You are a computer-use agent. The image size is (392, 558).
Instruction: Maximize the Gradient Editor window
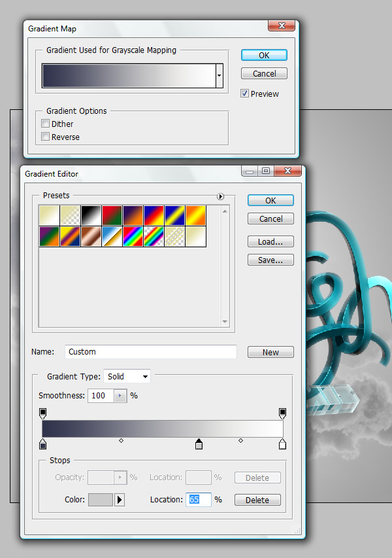265,171
